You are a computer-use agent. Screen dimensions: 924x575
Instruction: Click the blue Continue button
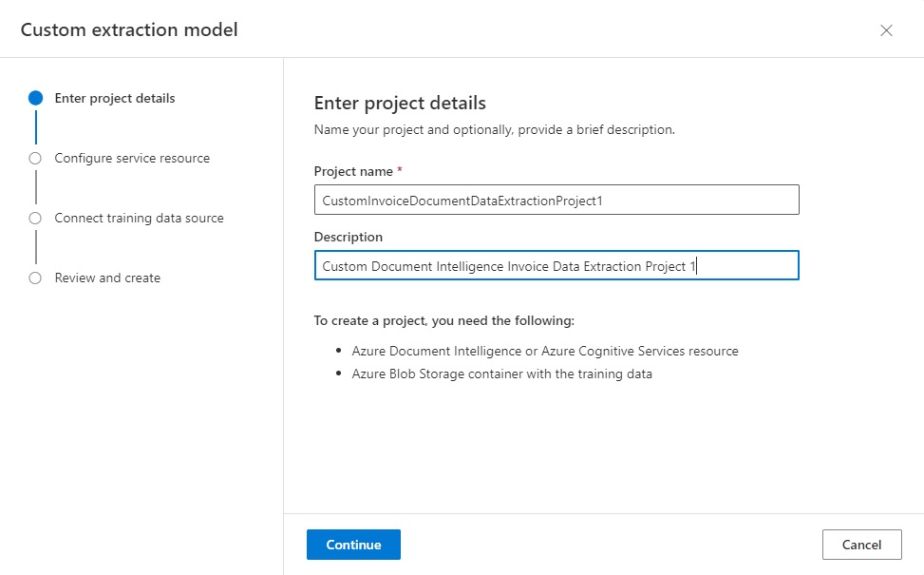(353, 545)
